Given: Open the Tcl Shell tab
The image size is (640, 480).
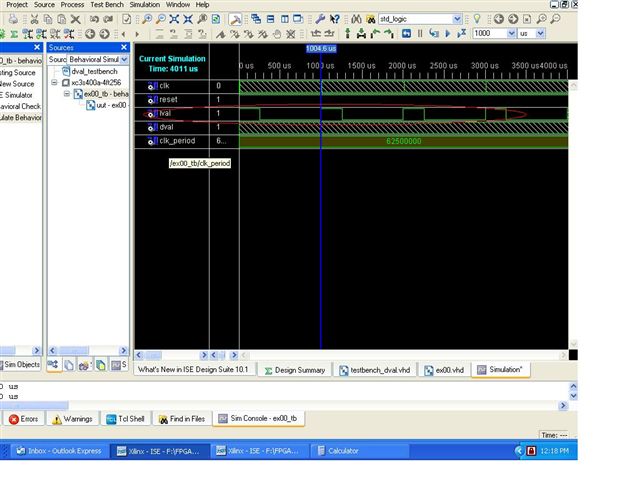Looking at the screenshot, I should point(126,419).
